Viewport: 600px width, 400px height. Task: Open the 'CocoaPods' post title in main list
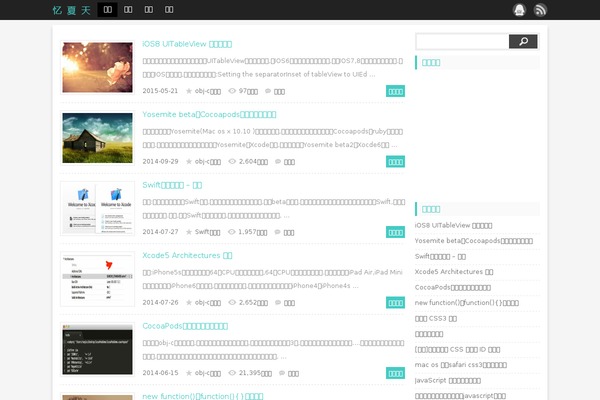click(185, 326)
